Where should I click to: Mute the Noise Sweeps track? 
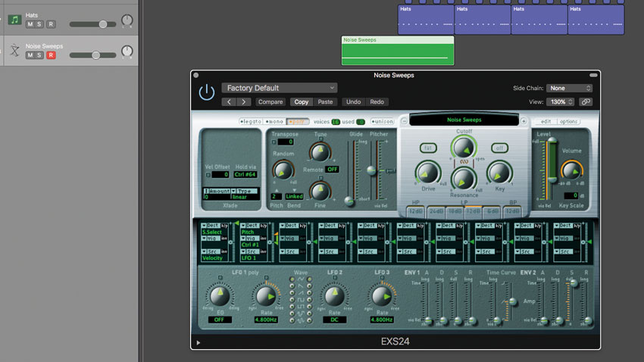click(x=30, y=55)
